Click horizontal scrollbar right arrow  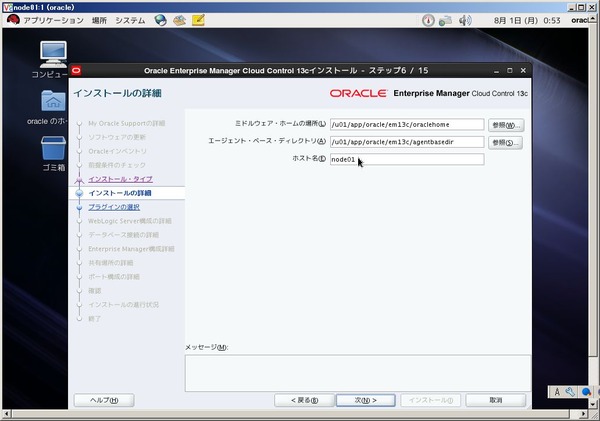click(x=583, y=414)
